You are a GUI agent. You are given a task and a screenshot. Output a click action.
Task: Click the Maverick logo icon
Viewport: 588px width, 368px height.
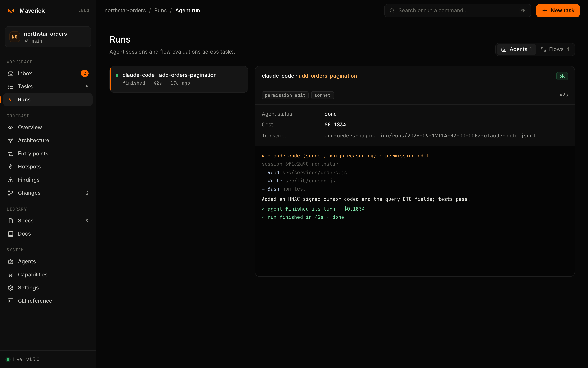tap(11, 11)
